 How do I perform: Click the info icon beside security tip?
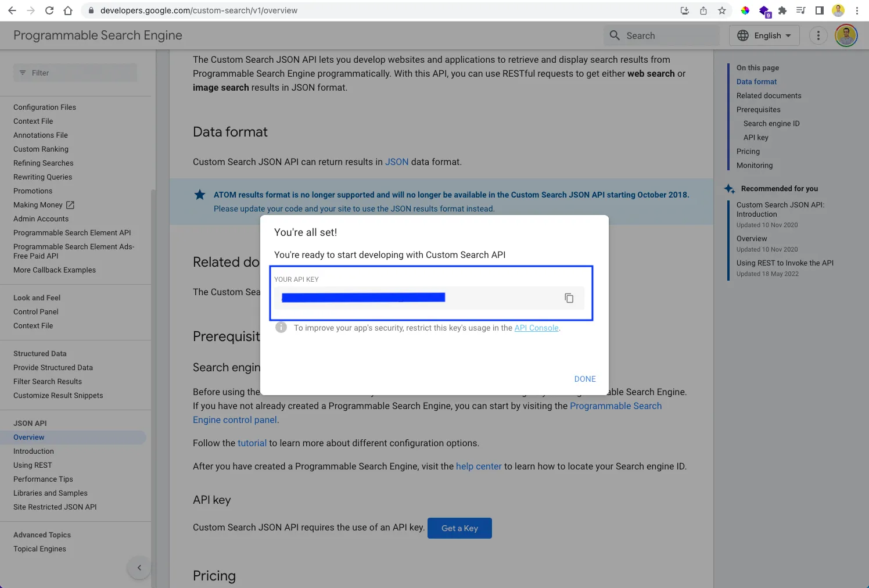tap(281, 327)
